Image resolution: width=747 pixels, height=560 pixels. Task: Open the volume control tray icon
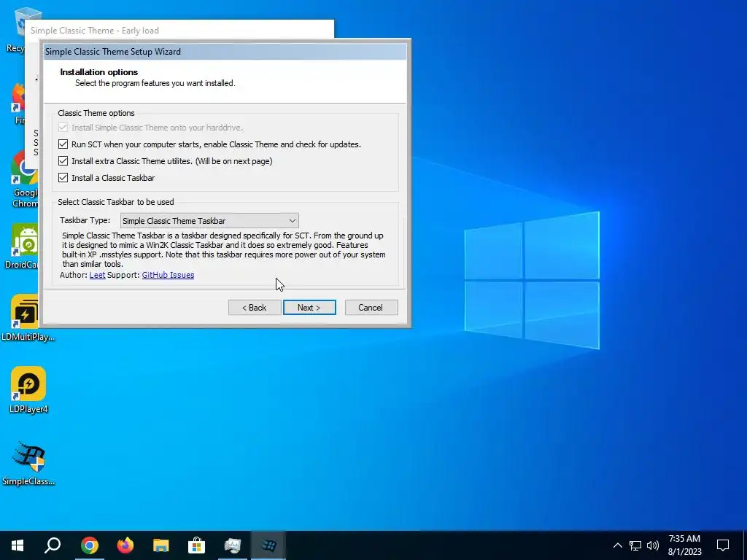coord(653,545)
